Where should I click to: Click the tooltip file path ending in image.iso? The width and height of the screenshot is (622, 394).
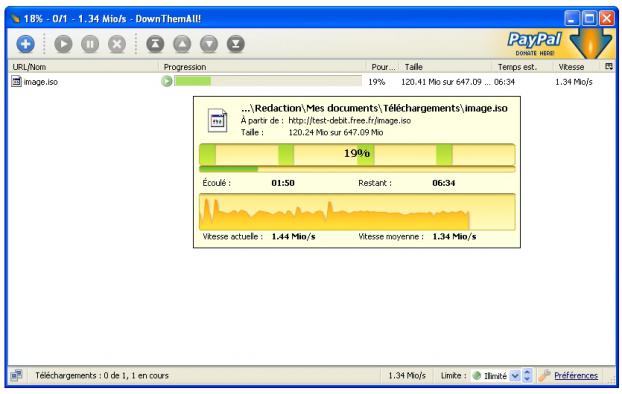pos(374,108)
